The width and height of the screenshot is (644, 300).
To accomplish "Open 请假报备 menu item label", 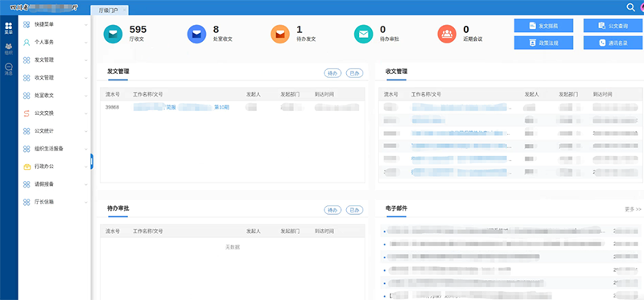I will point(44,184).
